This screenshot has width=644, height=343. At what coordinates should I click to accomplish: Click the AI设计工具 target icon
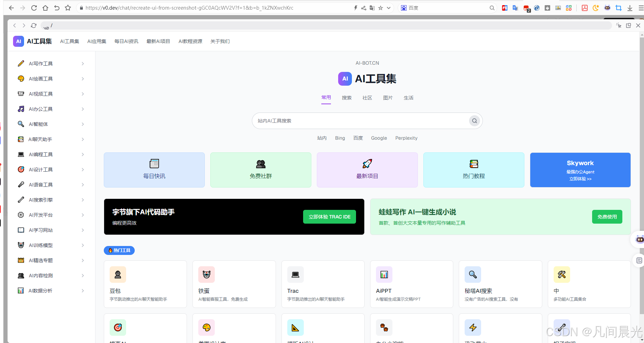click(21, 170)
